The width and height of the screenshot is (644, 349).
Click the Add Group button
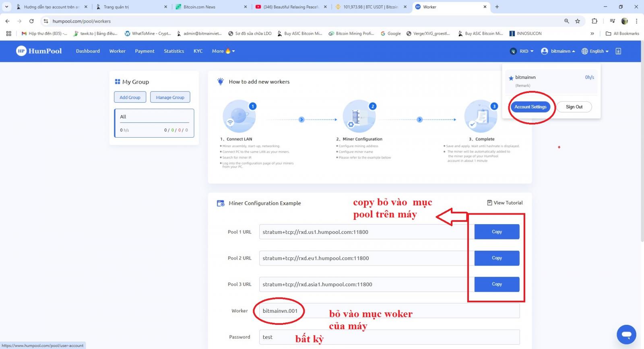(130, 97)
